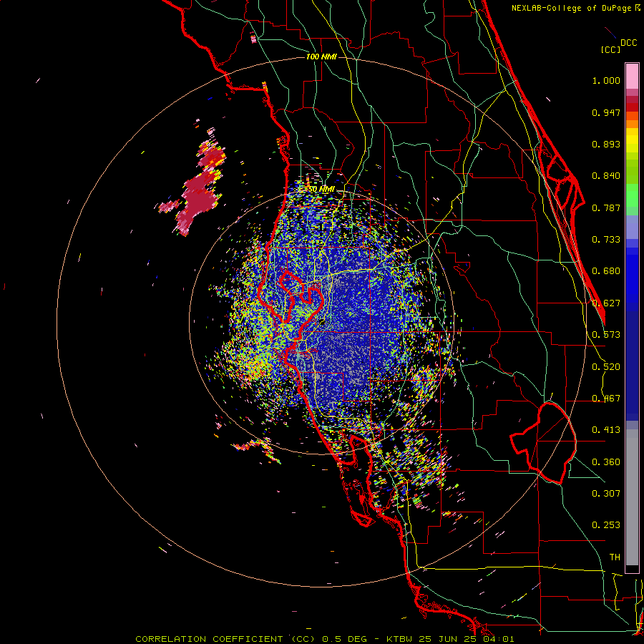
Task: Select the 0.307 scale value
Action: point(606,494)
